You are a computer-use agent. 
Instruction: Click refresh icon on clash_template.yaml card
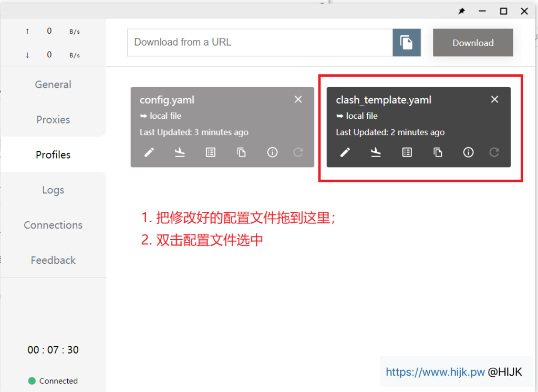(494, 152)
